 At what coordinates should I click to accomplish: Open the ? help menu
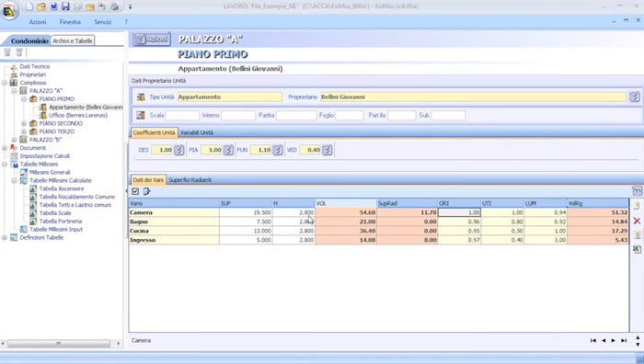point(126,22)
